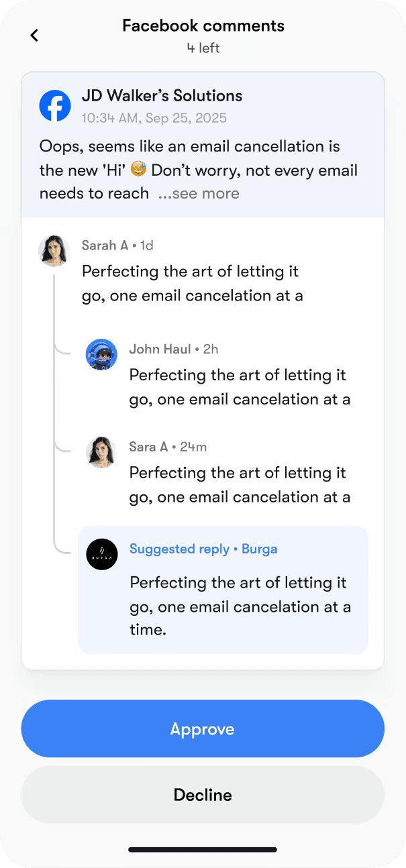Click the Facebook logo icon
The image size is (406, 868).
(x=55, y=106)
